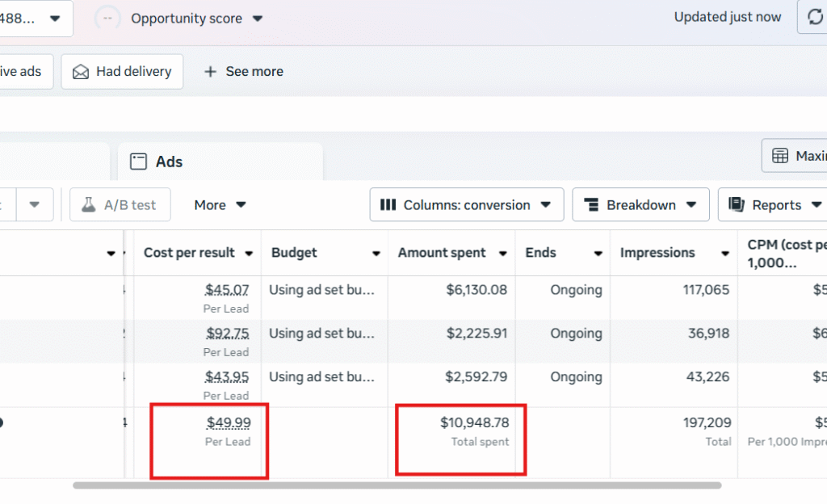This screenshot has height=504, width=827.
Task: Click the Budget column dropdown arrow
Action: 376,254
